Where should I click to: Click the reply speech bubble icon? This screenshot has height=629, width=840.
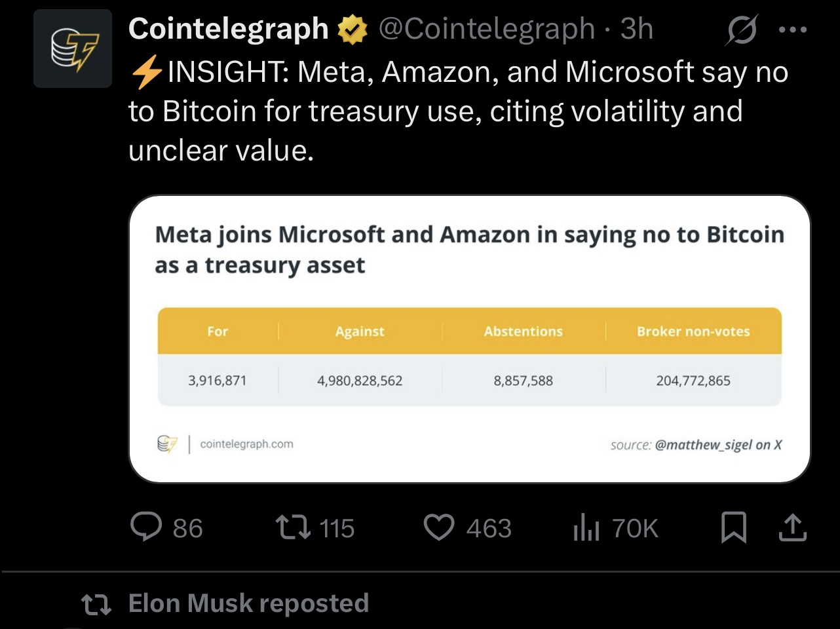coord(146,527)
